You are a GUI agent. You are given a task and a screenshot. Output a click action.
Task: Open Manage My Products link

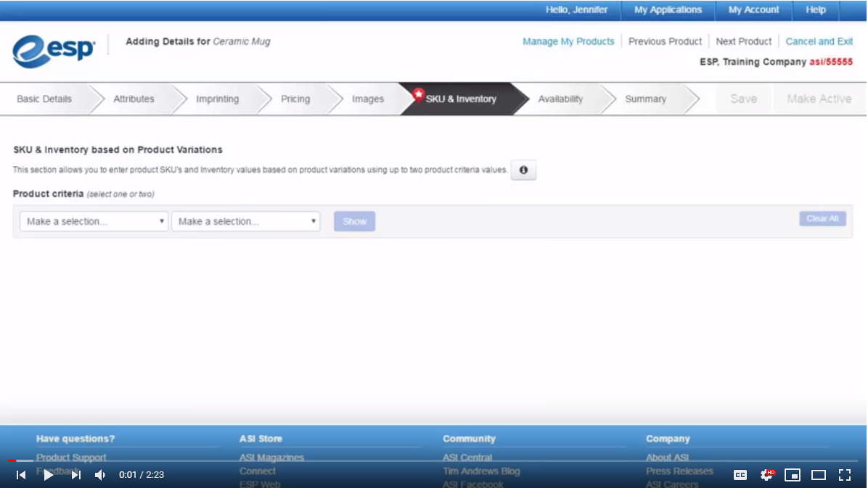tap(568, 41)
